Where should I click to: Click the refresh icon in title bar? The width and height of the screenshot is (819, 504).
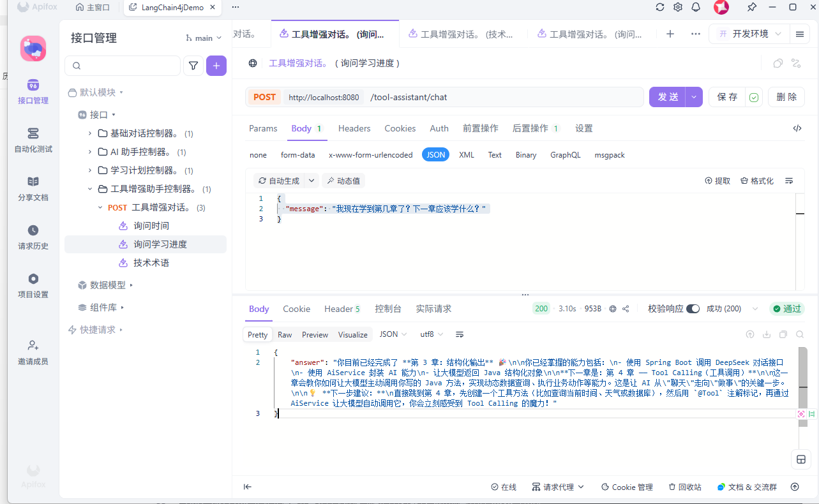[660, 7]
